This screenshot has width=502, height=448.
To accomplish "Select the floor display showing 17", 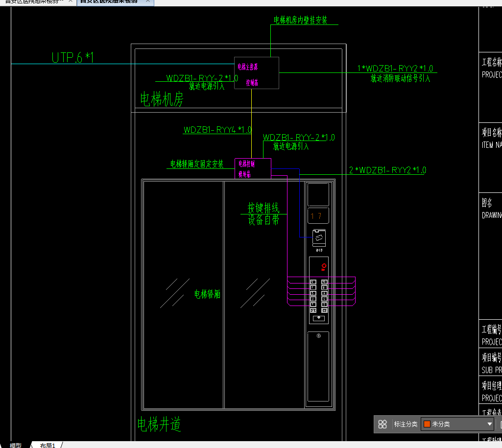I will coord(318,216).
